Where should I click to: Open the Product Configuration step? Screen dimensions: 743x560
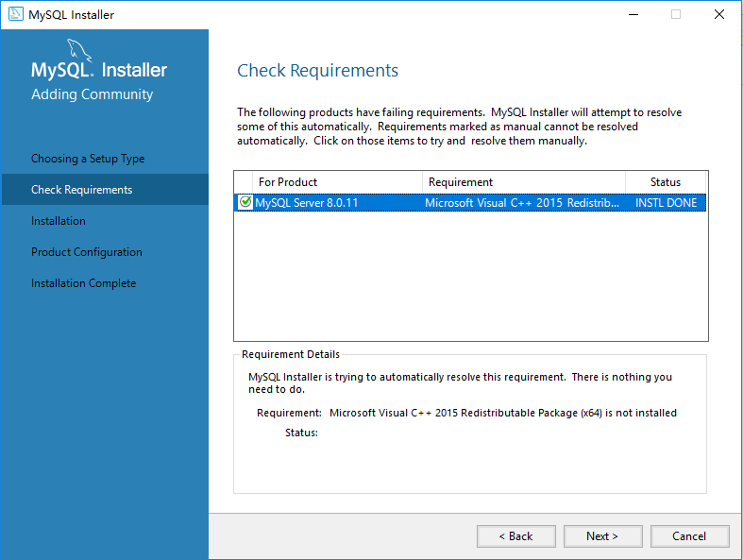pos(87,252)
